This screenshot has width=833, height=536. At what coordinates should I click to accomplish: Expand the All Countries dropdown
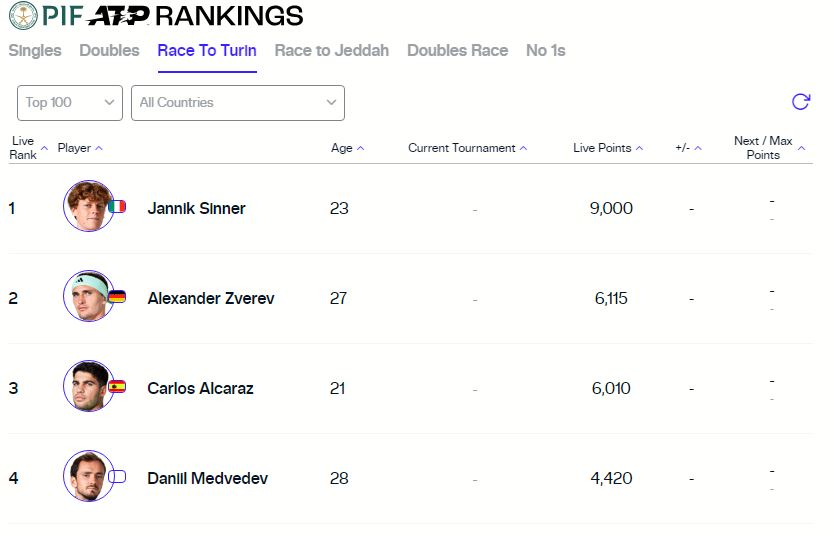(x=237, y=102)
